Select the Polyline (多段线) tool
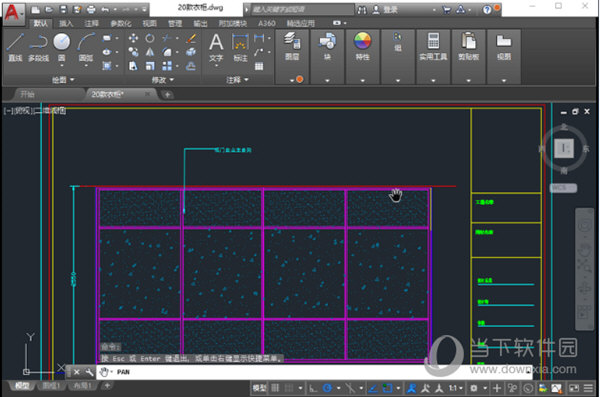 click(x=38, y=47)
